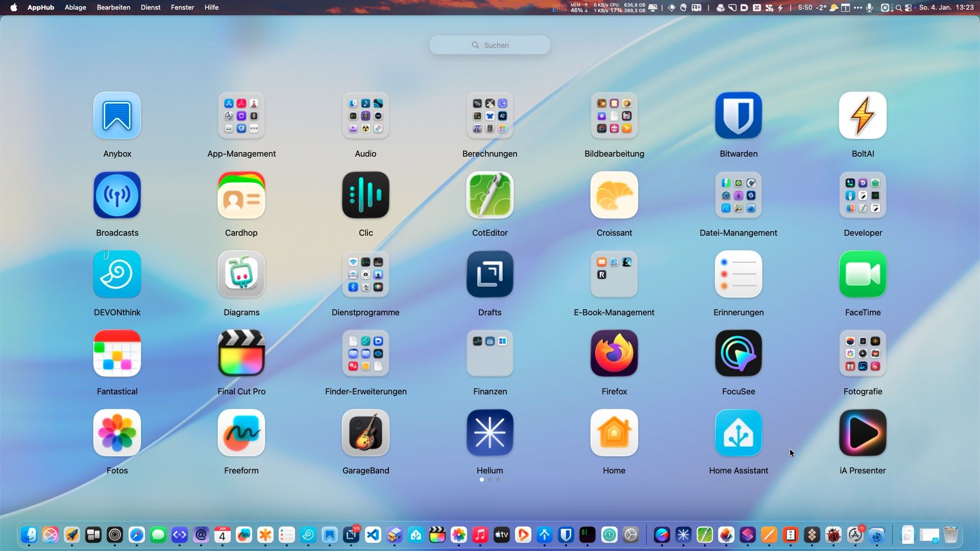The image size is (980, 551).
Task: Open the Anybox app
Action: click(x=117, y=115)
